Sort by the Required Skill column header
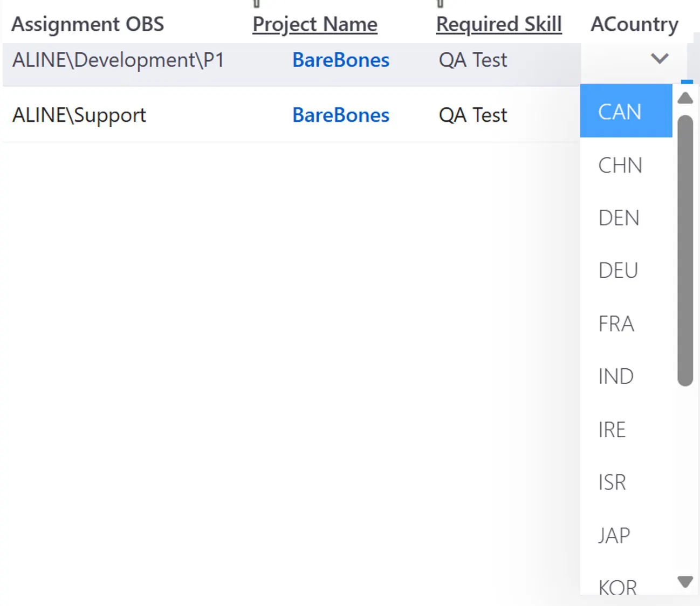Image resolution: width=700 pixels, height=606 pixels. (499, 24)
